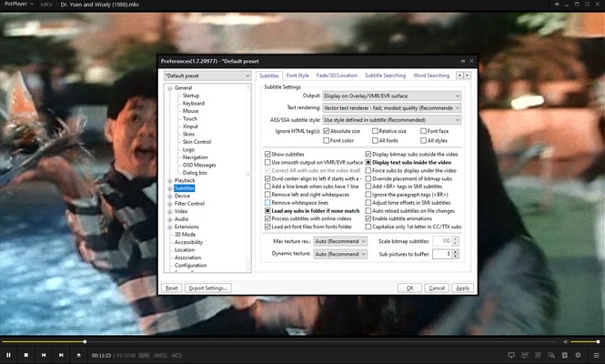Expand the Filter Control tree node
The height and width of the screenshot is (364, 605).
(x=170, y=204)
